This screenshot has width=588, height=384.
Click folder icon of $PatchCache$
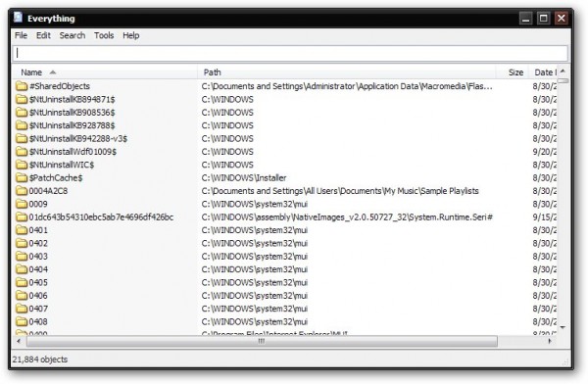(22, 177)
